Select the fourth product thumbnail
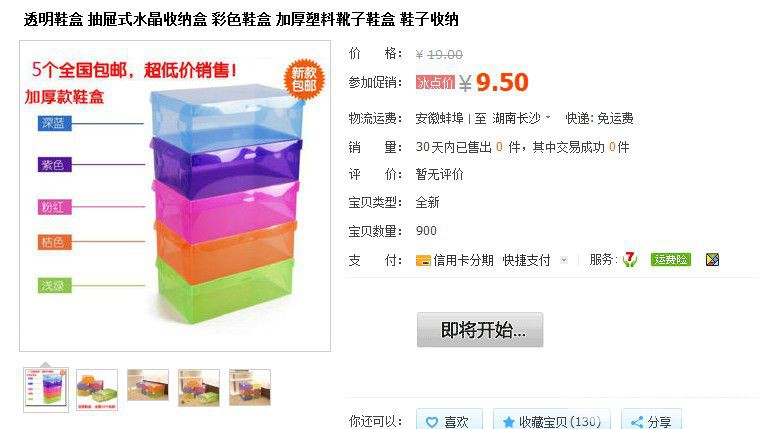The height and width of the screenshot is (429, 766). (x=199, y=387)
